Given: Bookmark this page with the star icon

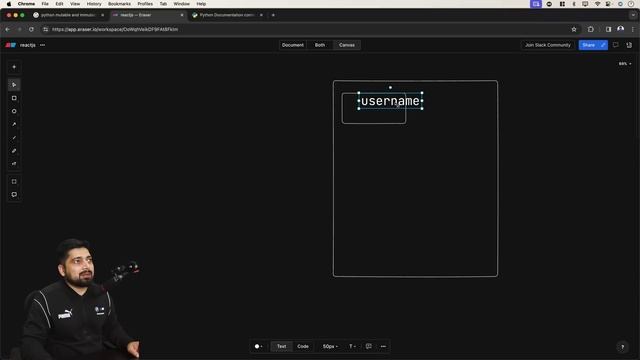Looking at the screenshot, I should [574, 29].
